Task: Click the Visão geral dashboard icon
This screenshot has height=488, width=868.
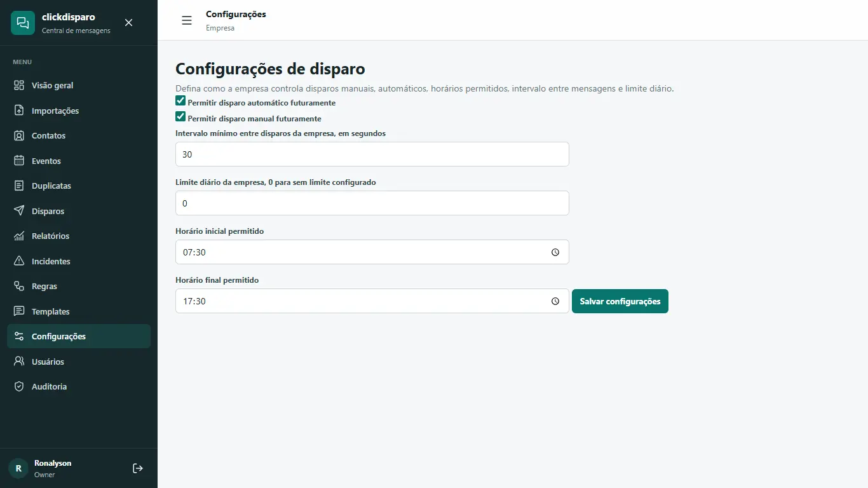Action: (19, 85)
